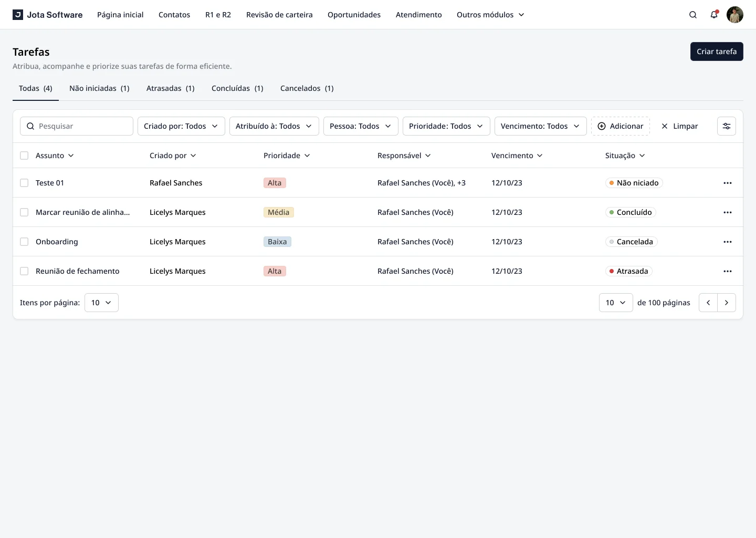Open more options for Reunião de fechamento
The image size is (756, 538).
point(728,271)
